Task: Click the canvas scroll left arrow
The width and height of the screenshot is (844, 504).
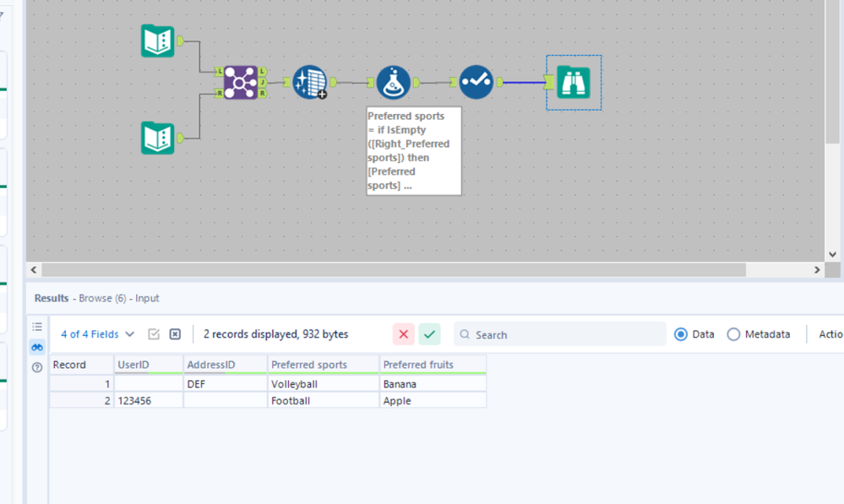Action: [34, 270]
